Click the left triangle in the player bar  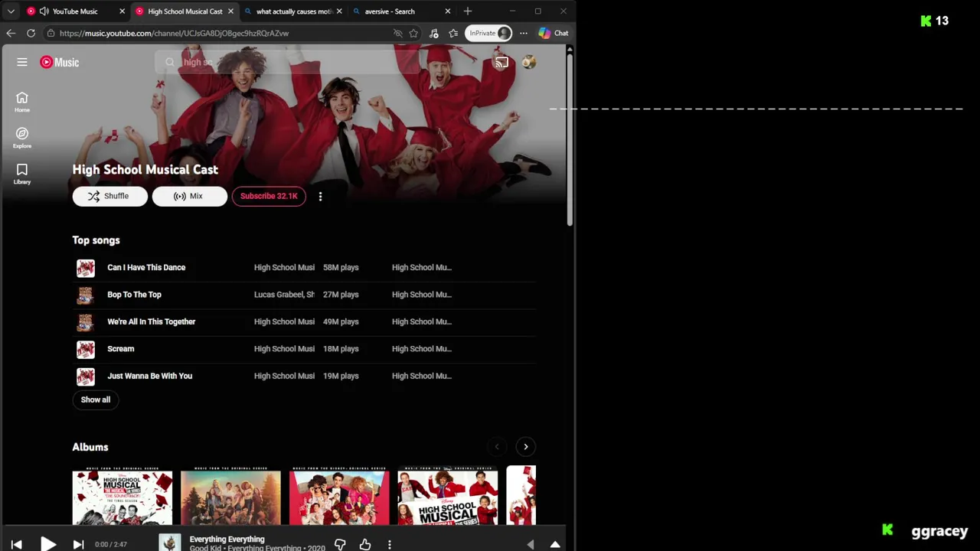(531, 544)
